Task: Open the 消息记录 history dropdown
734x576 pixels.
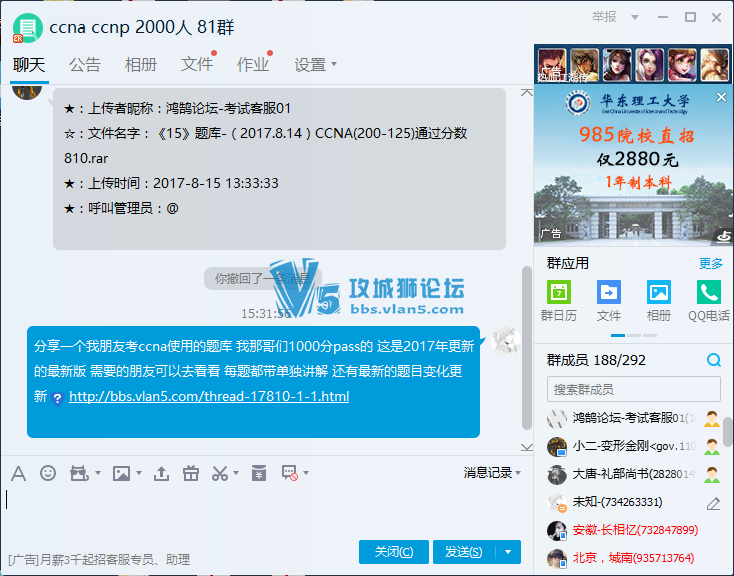Action: 493,473
